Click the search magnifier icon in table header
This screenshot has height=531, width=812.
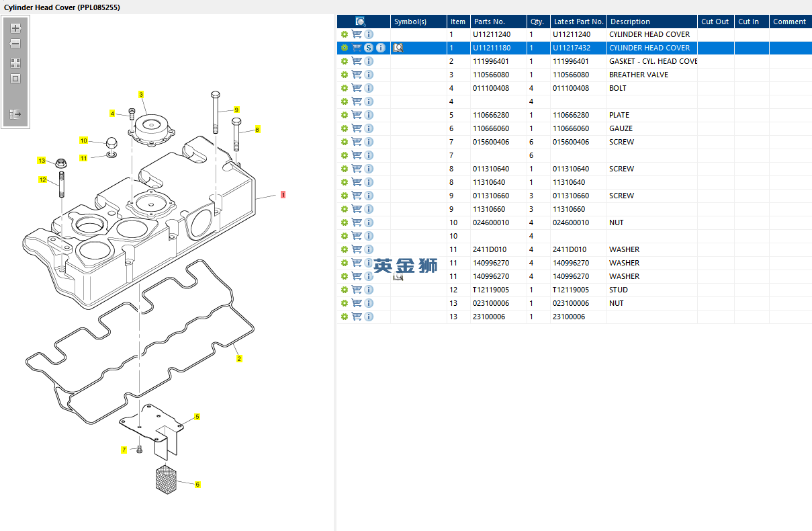[x=361, y=22]
